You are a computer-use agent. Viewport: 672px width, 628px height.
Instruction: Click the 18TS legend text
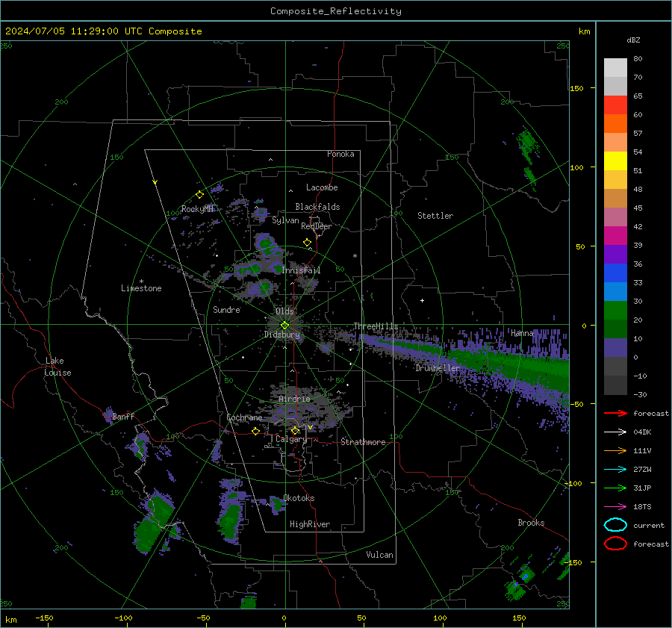click(x=642, y=507)
